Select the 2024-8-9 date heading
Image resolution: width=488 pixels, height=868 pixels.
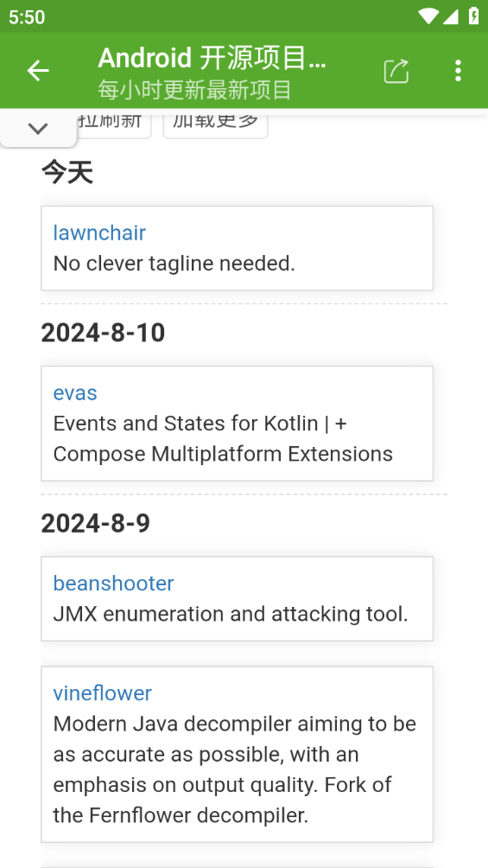tap(96, 523)
